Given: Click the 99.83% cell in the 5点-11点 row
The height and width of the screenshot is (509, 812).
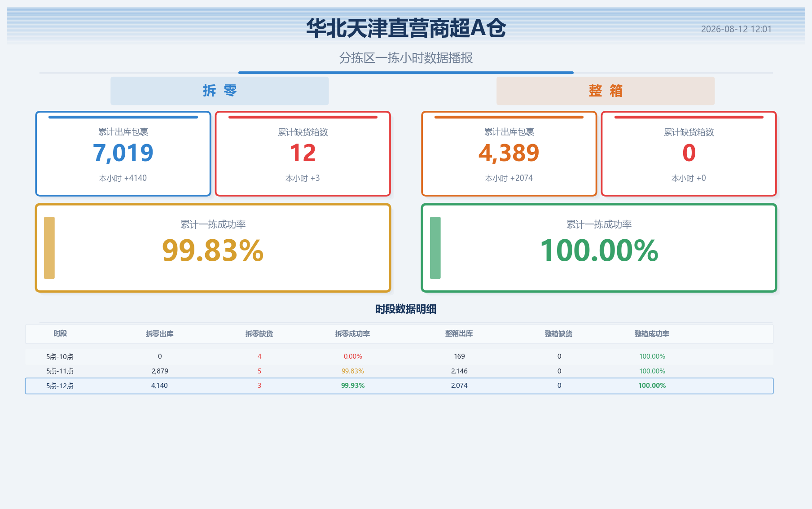Looking at the screenshot, I should [353, 371].
